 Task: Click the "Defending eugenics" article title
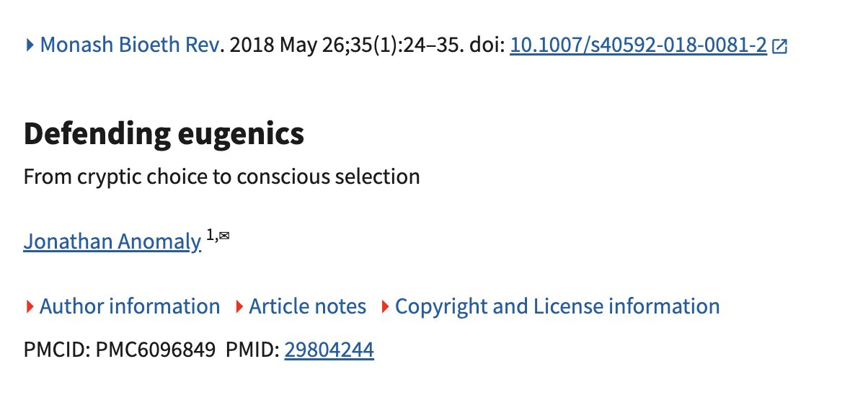pos(164,135)
